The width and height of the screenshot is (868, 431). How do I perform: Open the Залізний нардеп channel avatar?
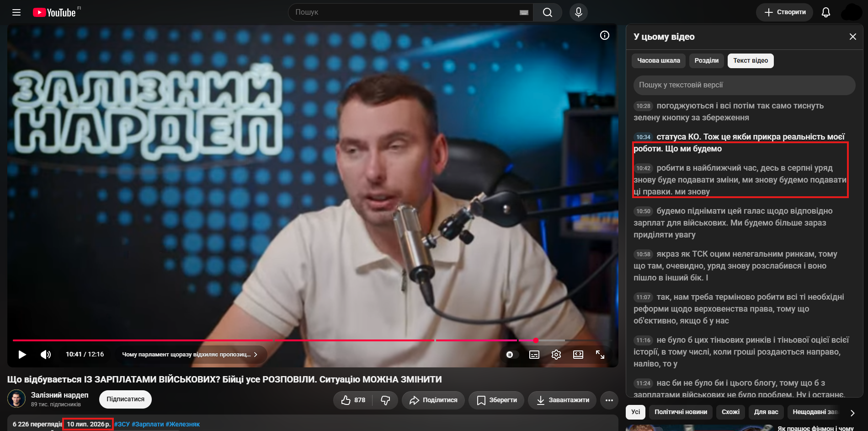pos(16,399)
